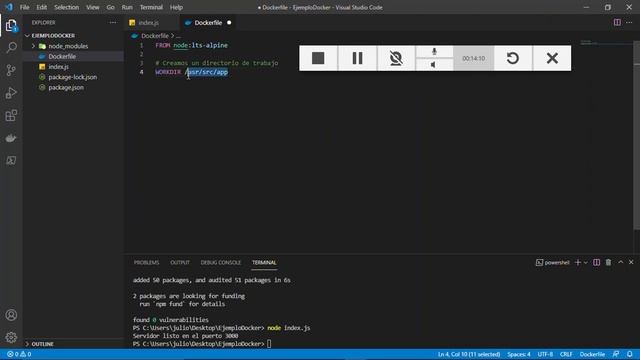640x360 pixels.
Task: Switch to the index.js editor tab
Action: pyautogui.click(x=149, y=23)
